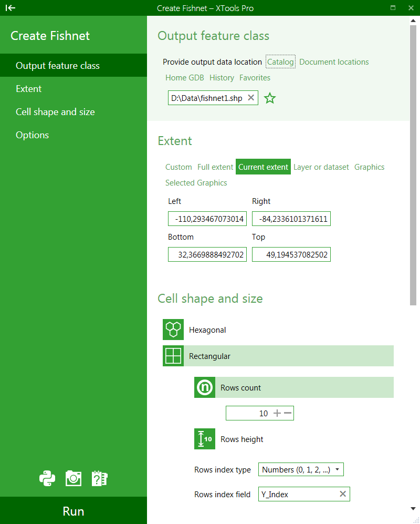Clear the D:\Data\fishnet1.shp output path

(x=251, y=98)
